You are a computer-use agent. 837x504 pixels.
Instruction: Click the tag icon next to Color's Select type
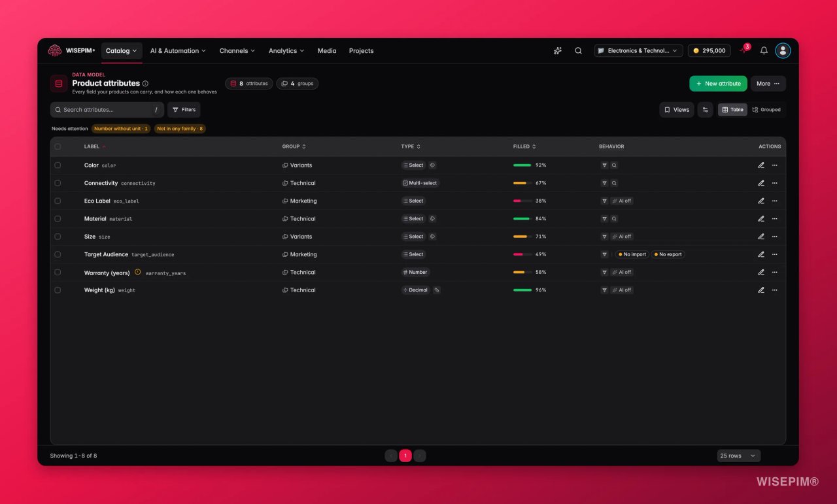click(x=432, y=165)
